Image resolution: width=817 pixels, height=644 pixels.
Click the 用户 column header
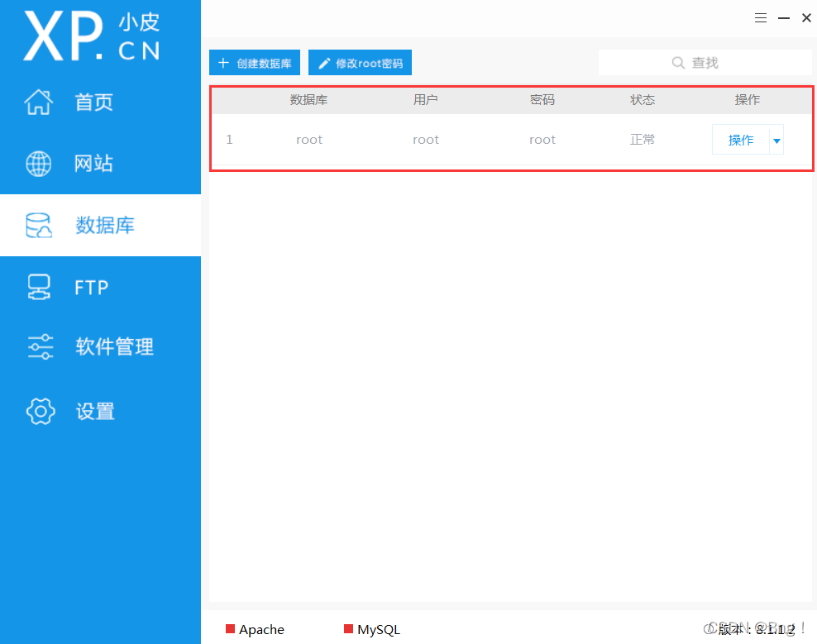425,99
